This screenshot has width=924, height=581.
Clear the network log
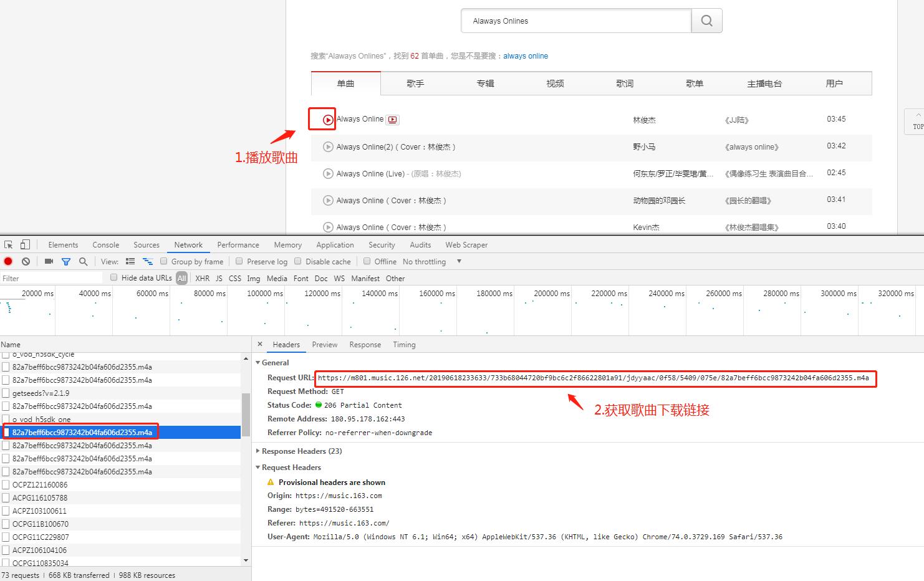click(26, 262)
